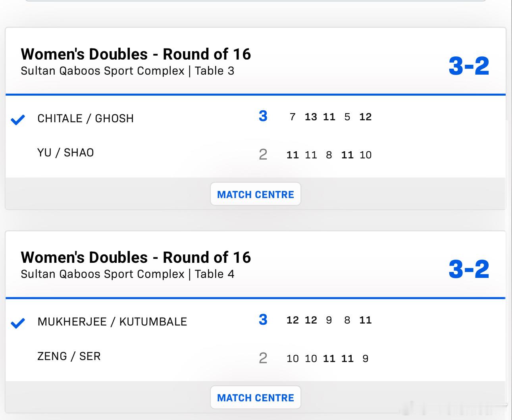Click the large 3-2 score on Table 4 card
512x420 pixels.
(468, 269)
